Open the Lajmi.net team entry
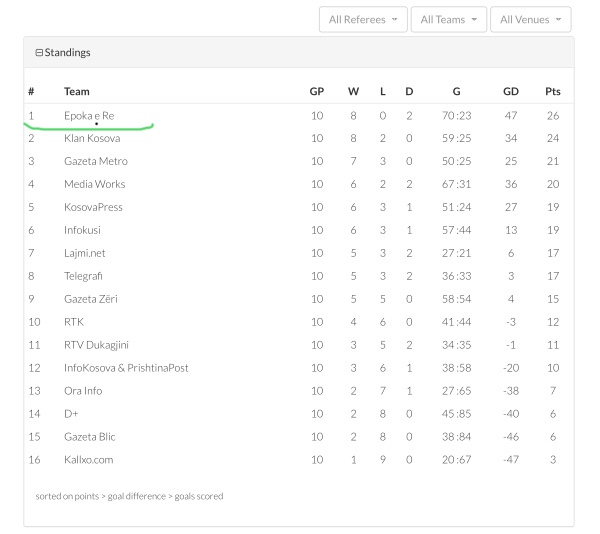Viewport: 600px width, 534px height. coord(85,253)
